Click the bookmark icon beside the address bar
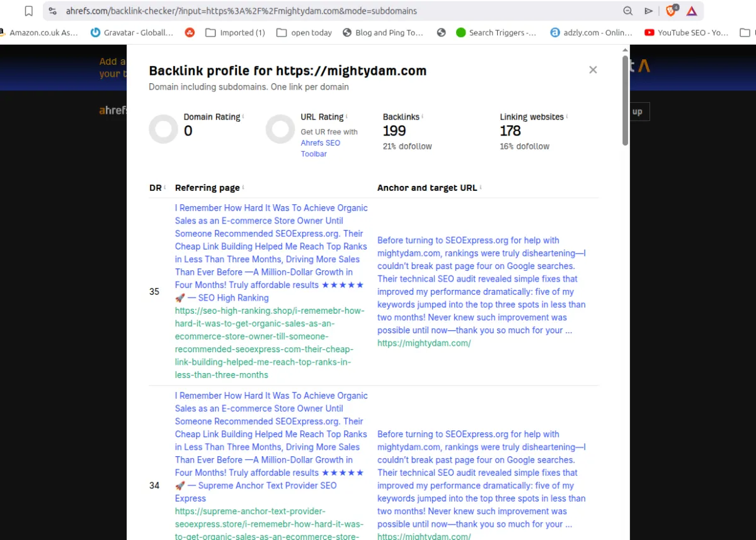The image size is (756, 540). [x=28, y=11]
